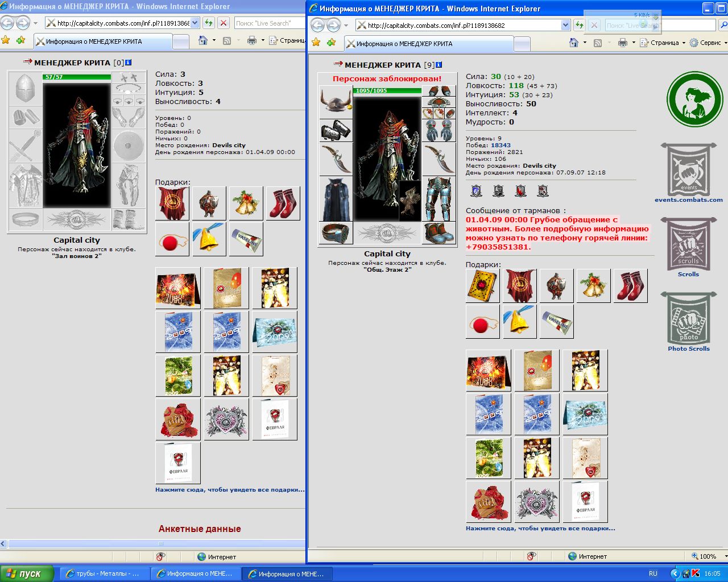728x582 pixels.
Task: Click the bracers slot in right window
Action: pyautogui.click(x=336, y=130)
